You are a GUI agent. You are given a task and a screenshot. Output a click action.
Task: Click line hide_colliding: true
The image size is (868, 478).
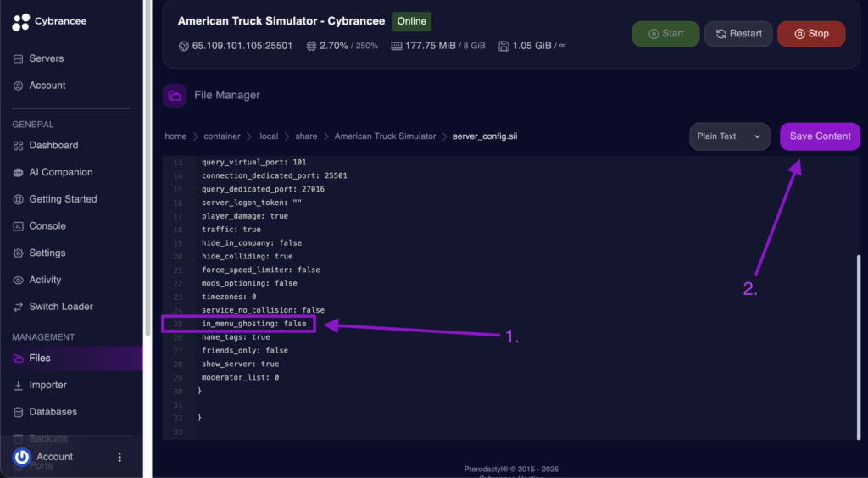(x=247, y=257)
